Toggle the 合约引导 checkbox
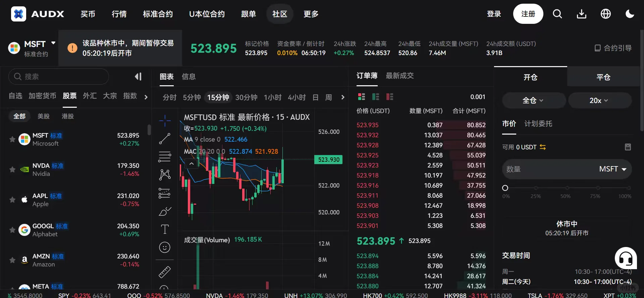Viewport: 644px width, 298px height. (x=598, y=48)
